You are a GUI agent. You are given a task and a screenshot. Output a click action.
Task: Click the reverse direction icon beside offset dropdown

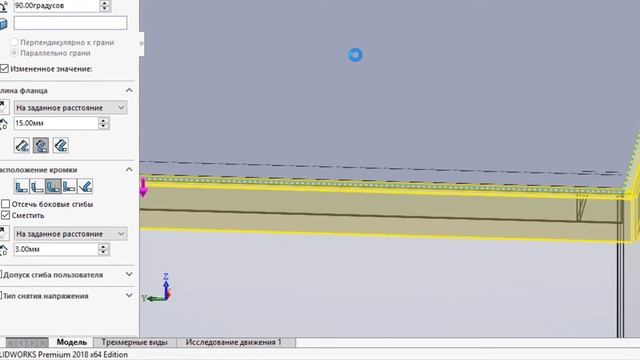[3, 233]
